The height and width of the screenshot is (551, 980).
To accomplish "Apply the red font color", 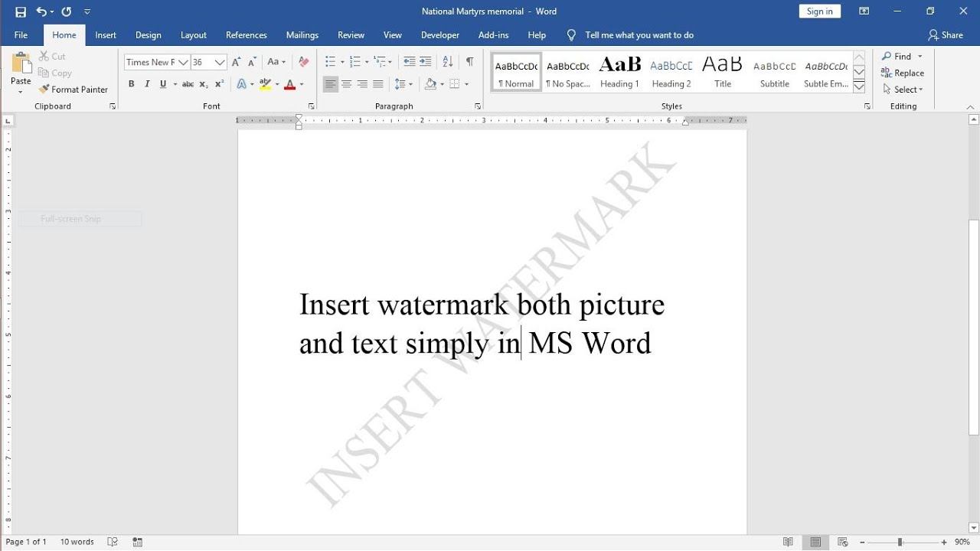I will pos(289,84).
